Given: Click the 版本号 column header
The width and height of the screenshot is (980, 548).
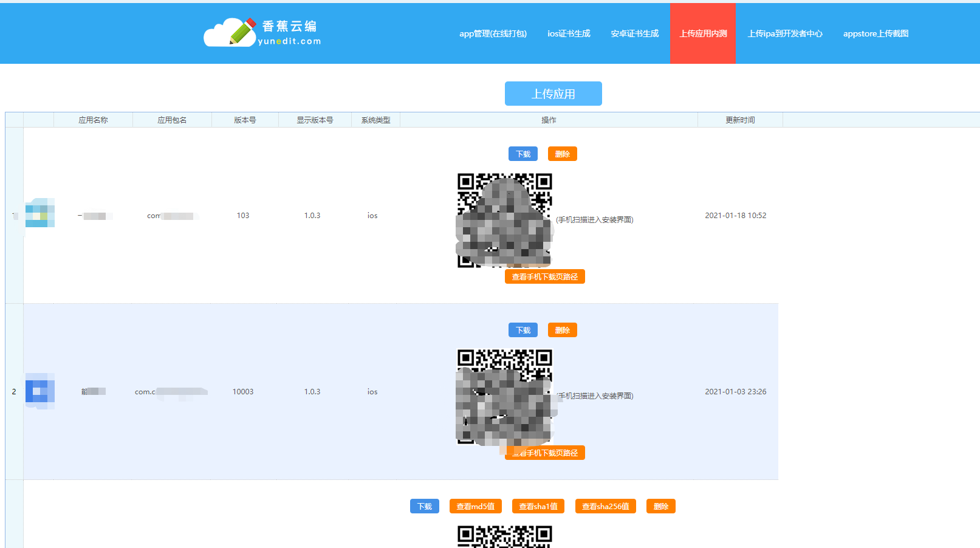Looking at the screenshot, I should 245,120.
